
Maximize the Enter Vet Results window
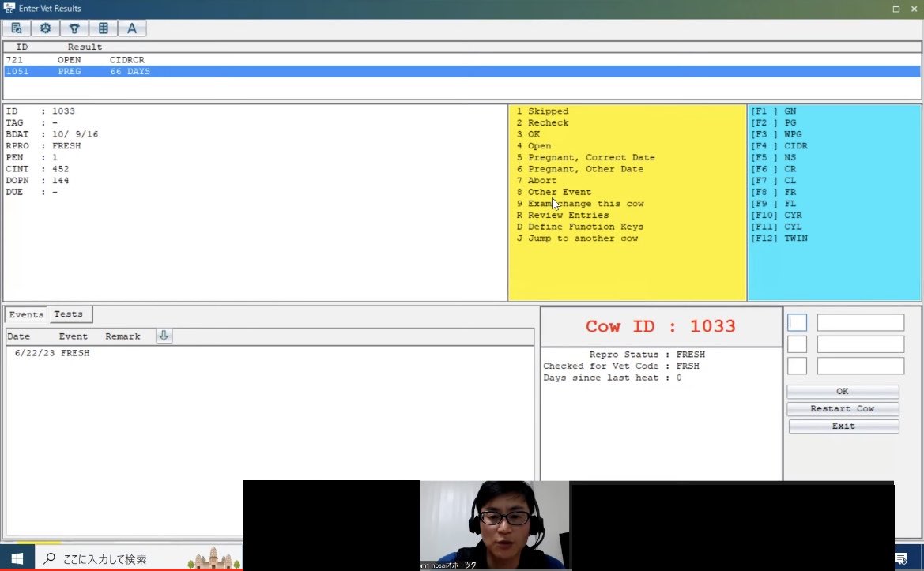(x=896, y=9)
